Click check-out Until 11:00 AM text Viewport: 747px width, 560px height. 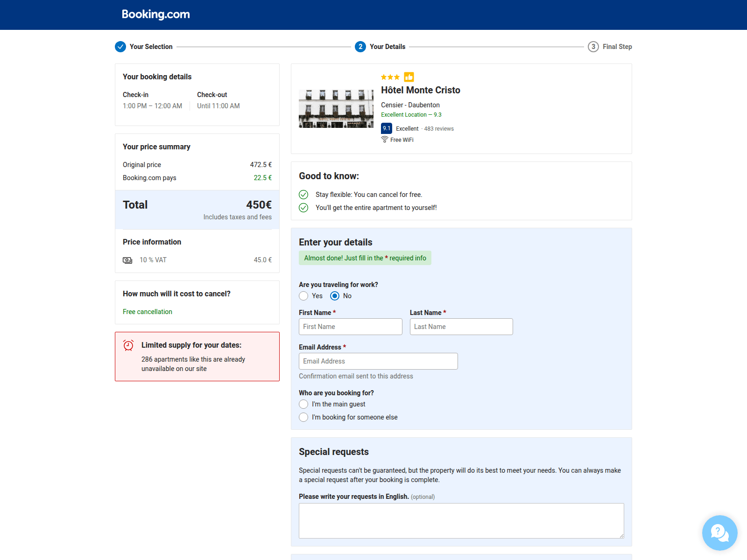coord(218,106)
